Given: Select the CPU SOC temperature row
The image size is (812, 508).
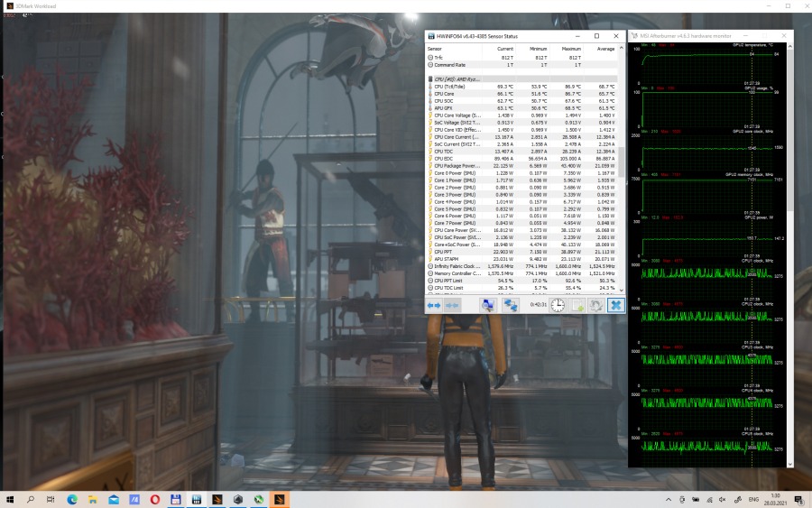Looking at the screenshot, I should (x=521, y=101).
